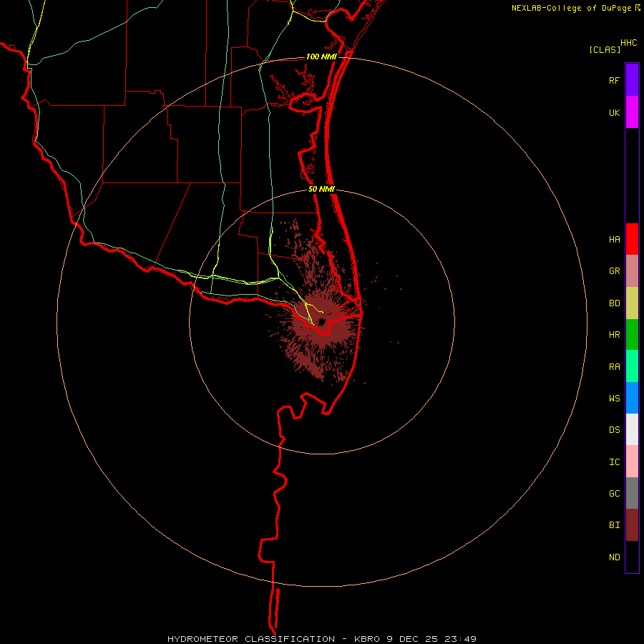The image size is (644, 644).
Task: Click the 100 NMI range ring label
Action: point(321,57)
